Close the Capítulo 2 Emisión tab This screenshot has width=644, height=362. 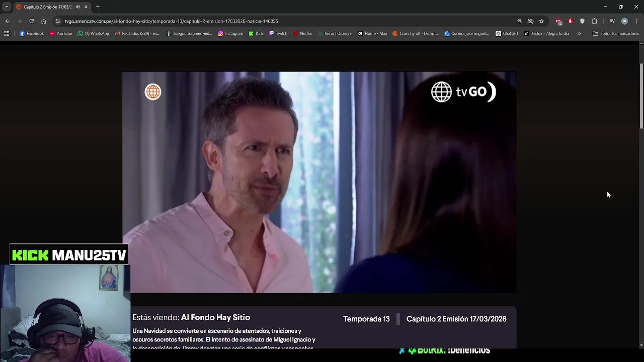[x=86, y=7]
